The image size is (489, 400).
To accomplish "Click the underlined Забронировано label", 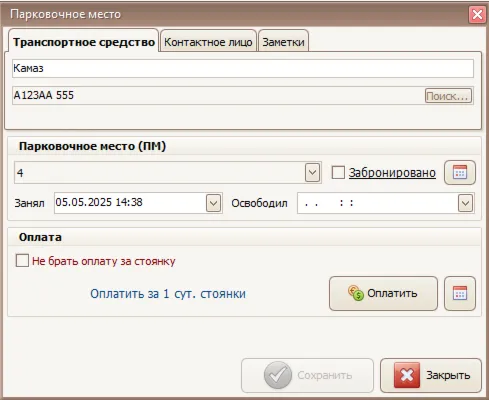I will pos(392,173).
